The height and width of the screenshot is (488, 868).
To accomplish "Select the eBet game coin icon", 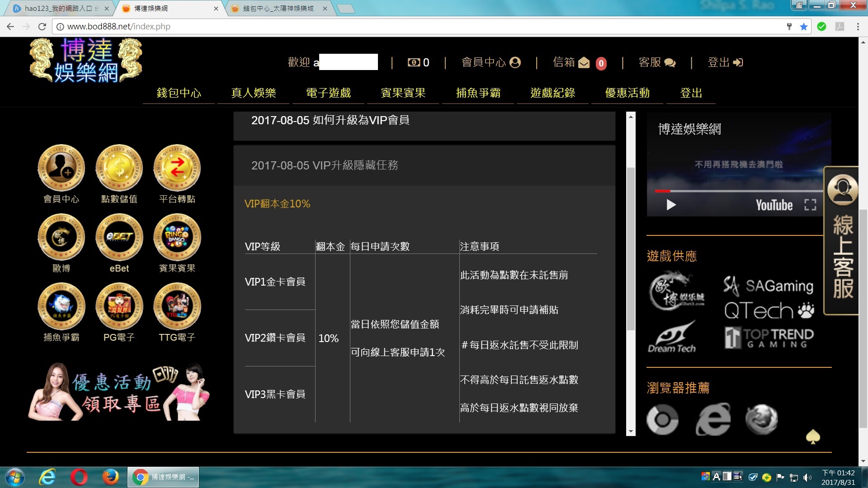I will [119, 237].
